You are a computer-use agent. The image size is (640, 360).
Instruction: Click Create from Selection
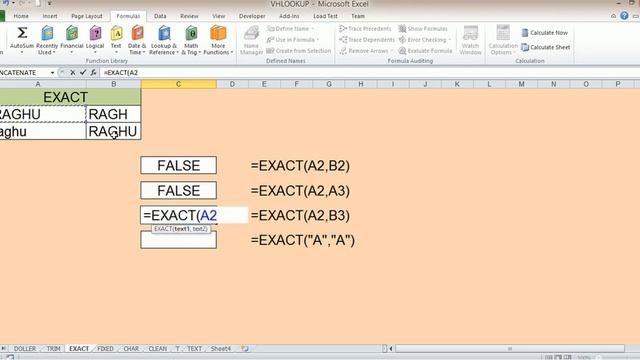pyautogui.click(x=299, y=51)
